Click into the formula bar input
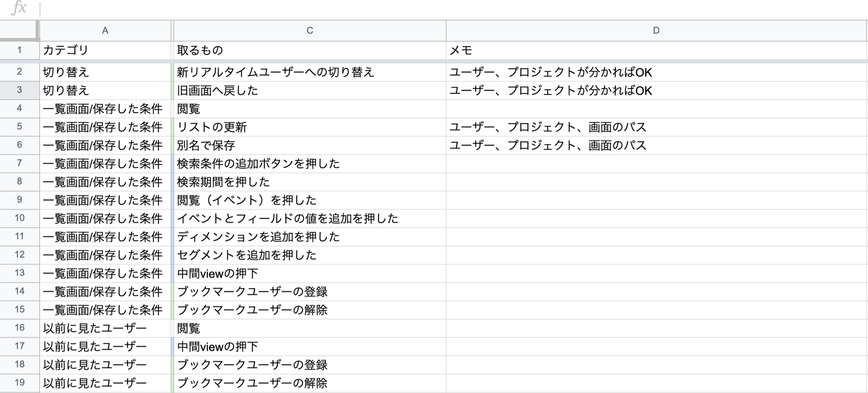Viewport: 868px width, 393px height. (434, 9)
